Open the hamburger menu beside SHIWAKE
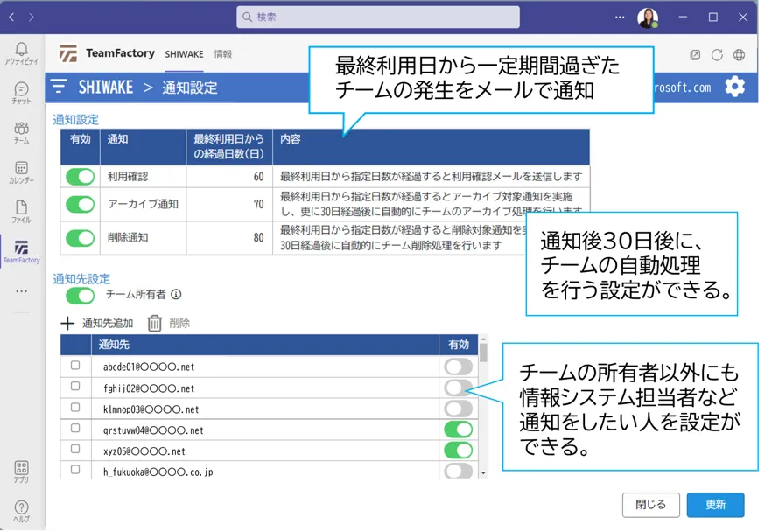 [59, 86]
